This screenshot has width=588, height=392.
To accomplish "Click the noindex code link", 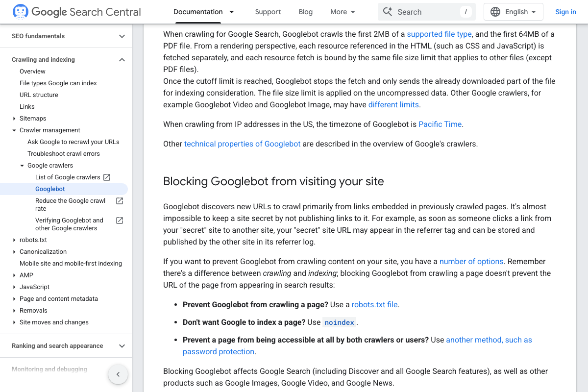I will (340, 322).
